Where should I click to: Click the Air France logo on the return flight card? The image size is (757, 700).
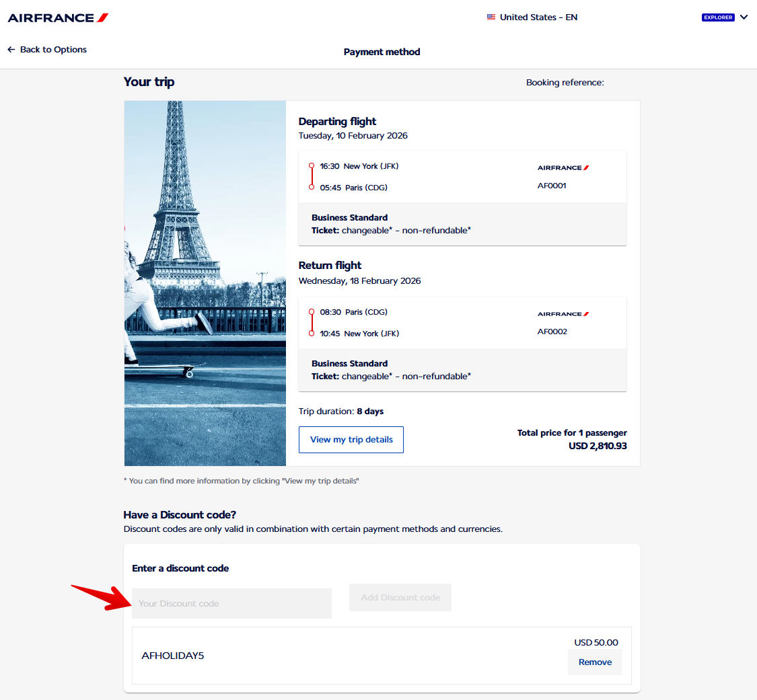[x=563, y=313]
